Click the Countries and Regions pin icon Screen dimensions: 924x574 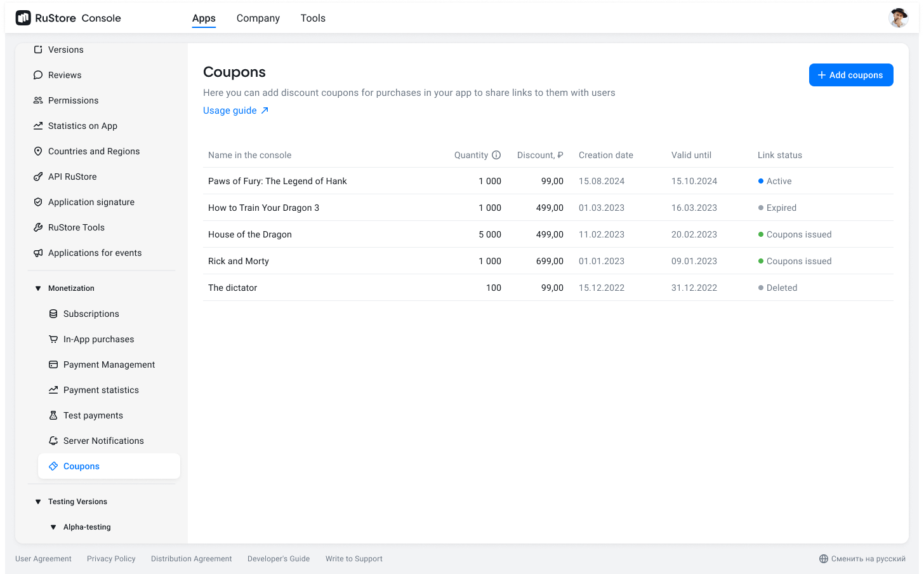point(38,151)
